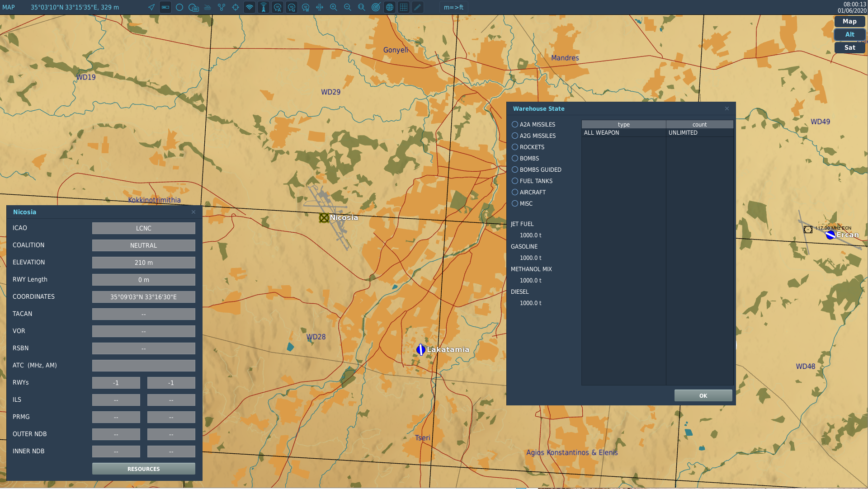
Task: Click the target center-on-object icon
Action: click(236, 7)
